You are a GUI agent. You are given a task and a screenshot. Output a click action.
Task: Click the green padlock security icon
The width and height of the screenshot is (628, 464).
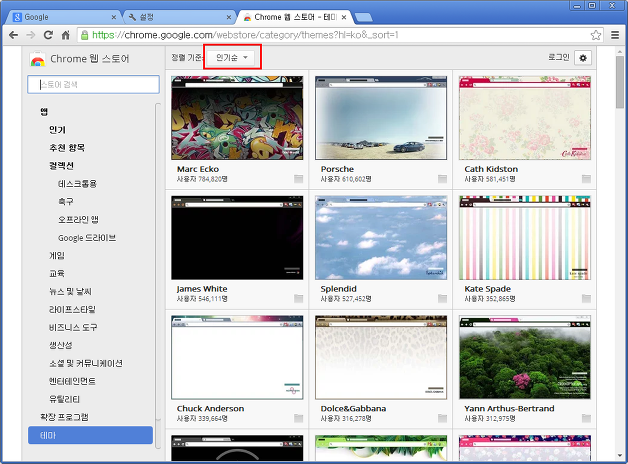point(85,35)
